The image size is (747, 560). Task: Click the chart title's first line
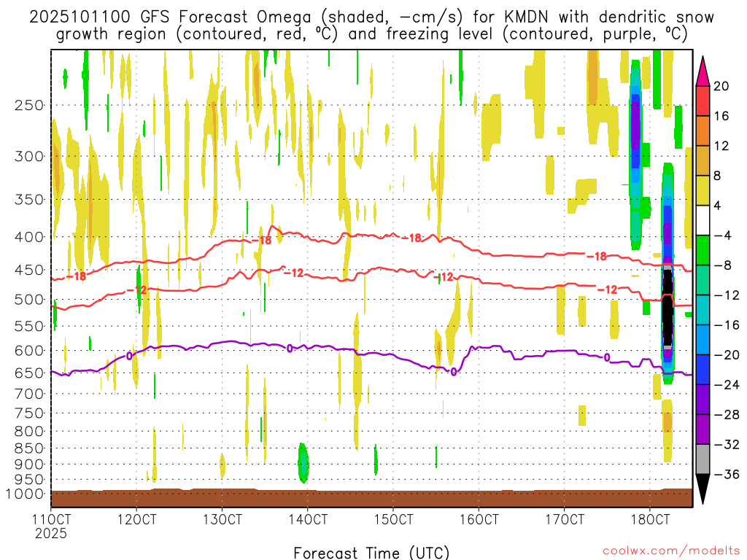[x=371, y=17]
